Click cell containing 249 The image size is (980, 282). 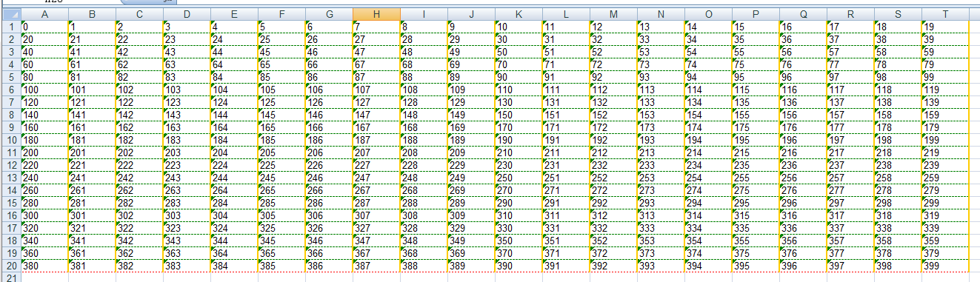[x=471, y=178]
